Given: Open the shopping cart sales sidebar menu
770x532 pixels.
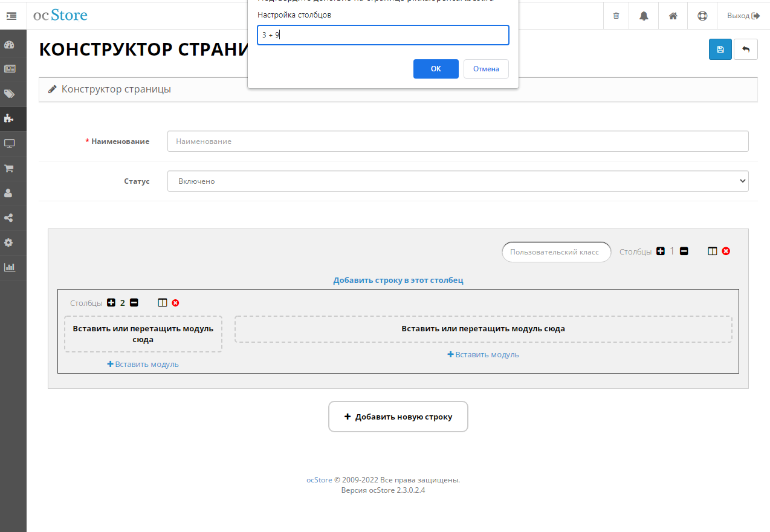Looking at the screenshot, I should tap(9, 169).
